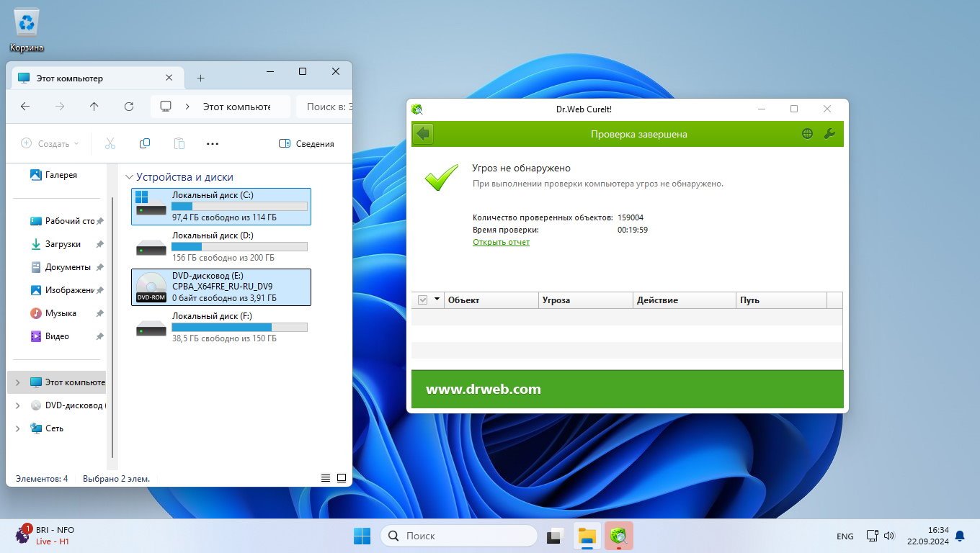The height and width of the screenshot is (553, 980).
Task: Open Dr.Web language globe icon
Action: point(807,134)
